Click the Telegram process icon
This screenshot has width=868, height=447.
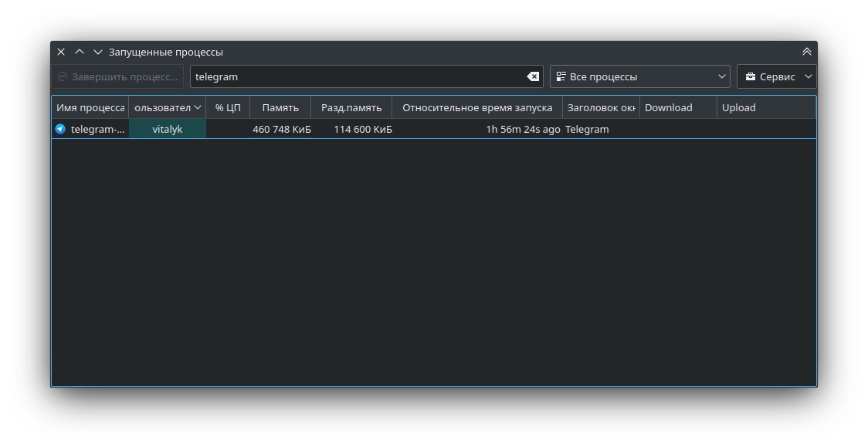(x=60, y=129)
